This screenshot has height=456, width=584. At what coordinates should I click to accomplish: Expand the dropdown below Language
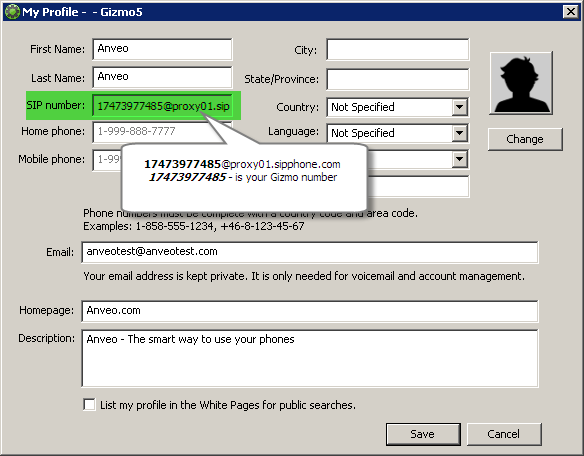460,159
